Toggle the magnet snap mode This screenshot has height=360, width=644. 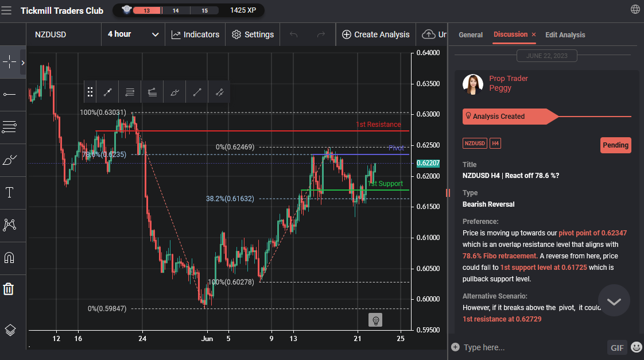9,258
